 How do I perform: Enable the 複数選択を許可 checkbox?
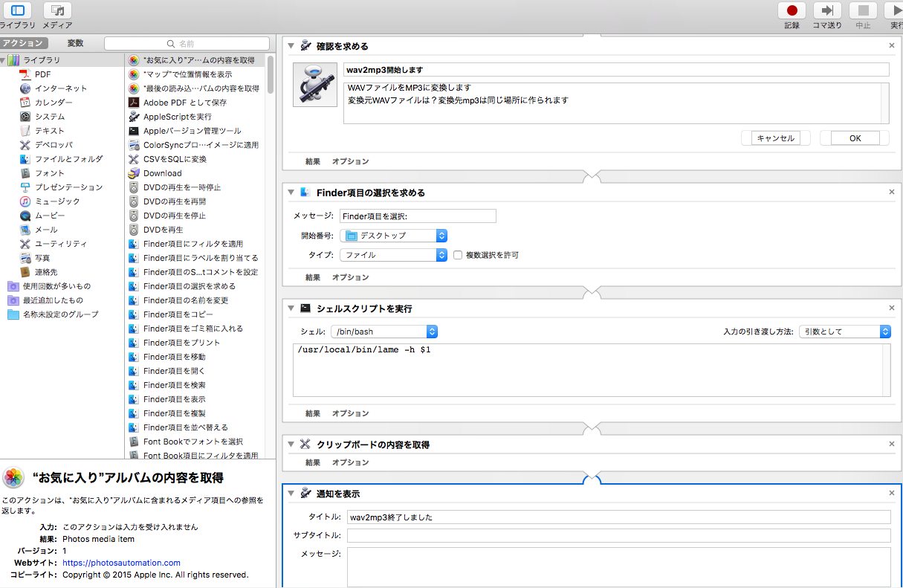458,255
